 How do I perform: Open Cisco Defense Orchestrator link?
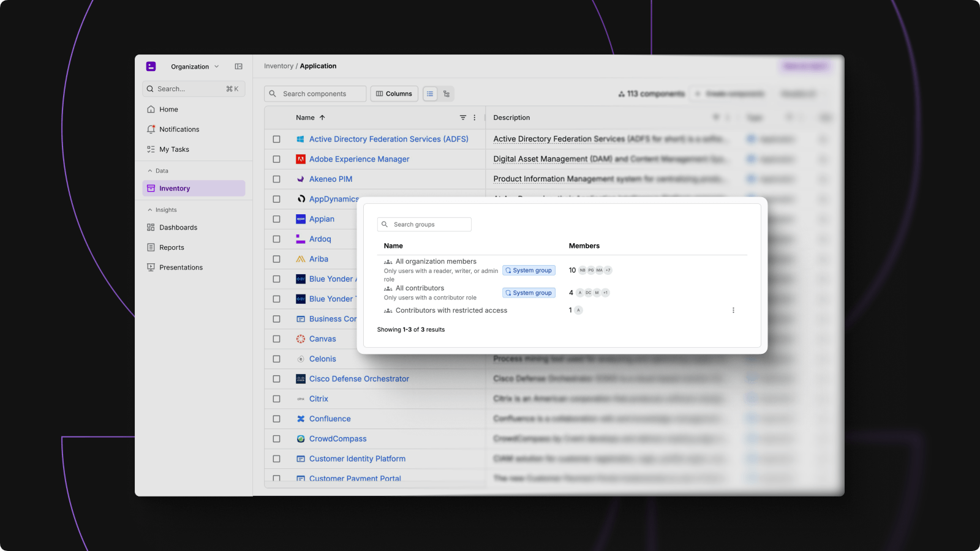click(359, 379)
